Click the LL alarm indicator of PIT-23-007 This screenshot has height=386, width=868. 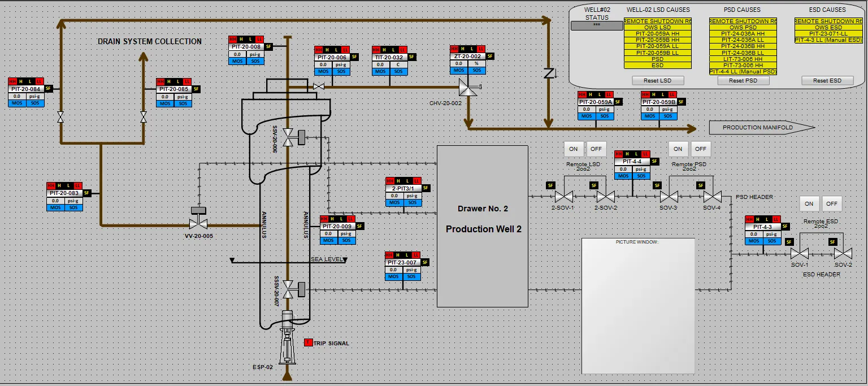416,255
